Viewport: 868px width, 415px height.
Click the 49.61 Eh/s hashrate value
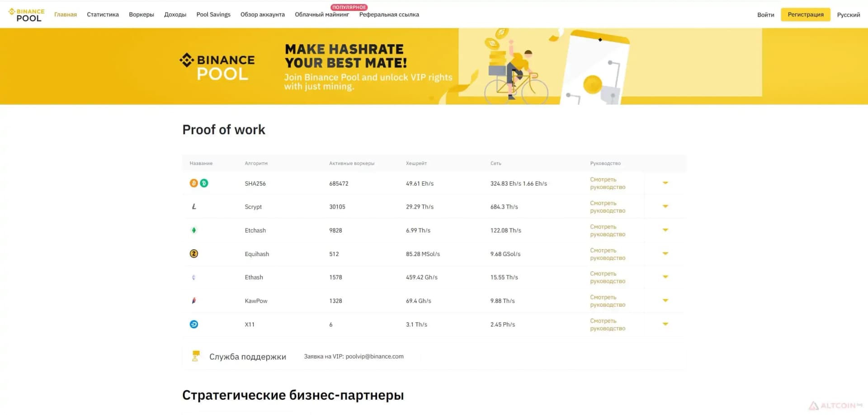point(420,183)
